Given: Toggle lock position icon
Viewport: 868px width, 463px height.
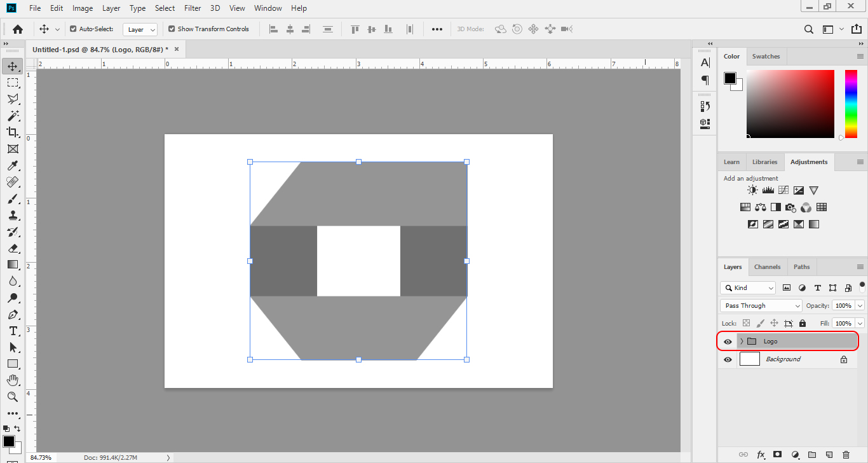Looking at the screenshot, I should pos(774,323).
